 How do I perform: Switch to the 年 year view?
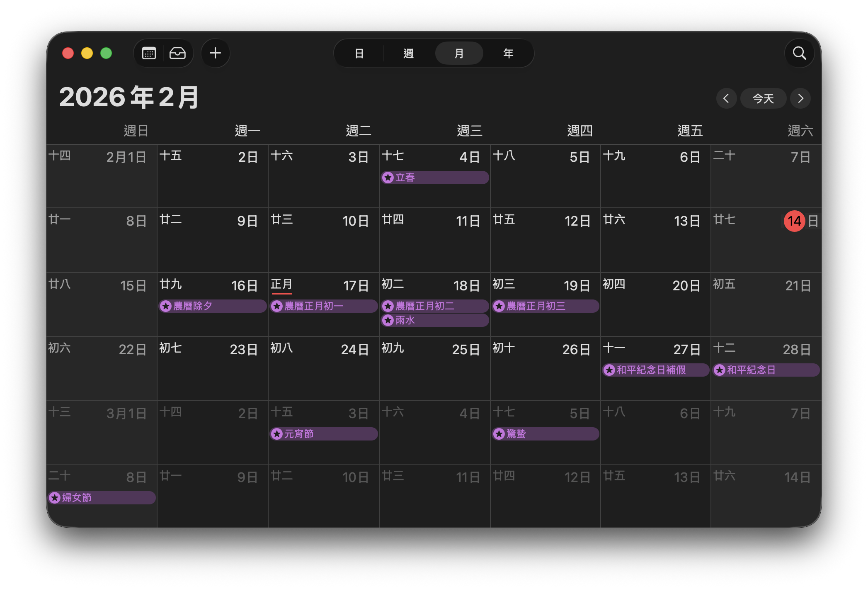(x=508, y=53)
